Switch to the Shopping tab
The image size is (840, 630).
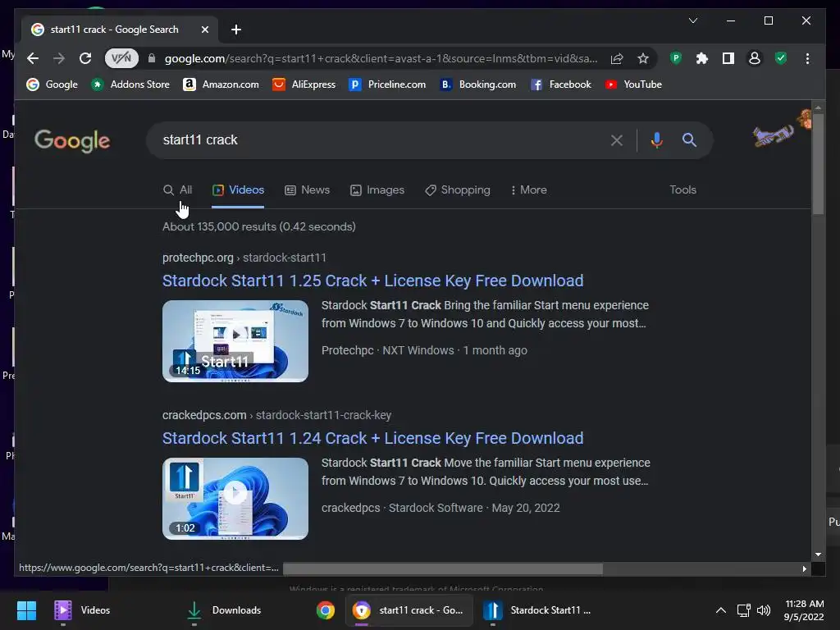point(458,190)
